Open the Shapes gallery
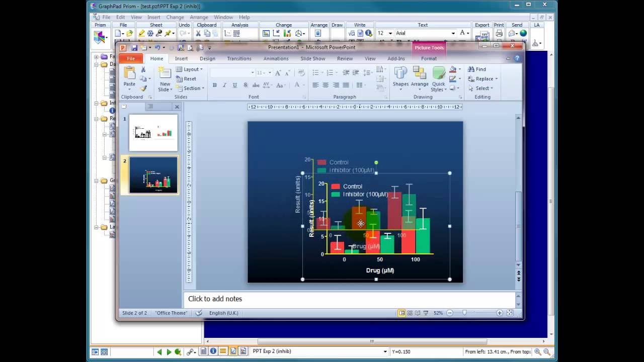Image resolution: width=644 pixels, height=362 pixels. click(400, 77)
